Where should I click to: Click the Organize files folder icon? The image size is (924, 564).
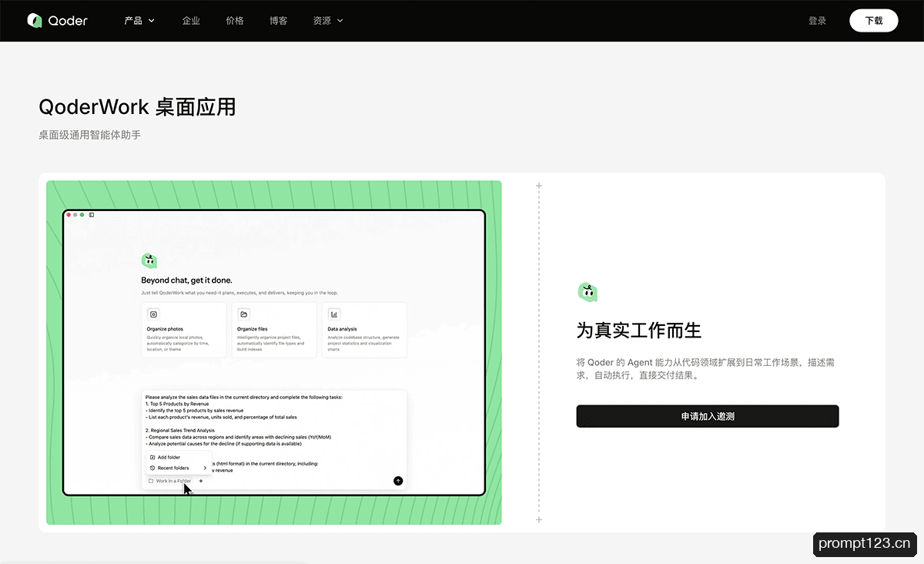tap(243, 314)
